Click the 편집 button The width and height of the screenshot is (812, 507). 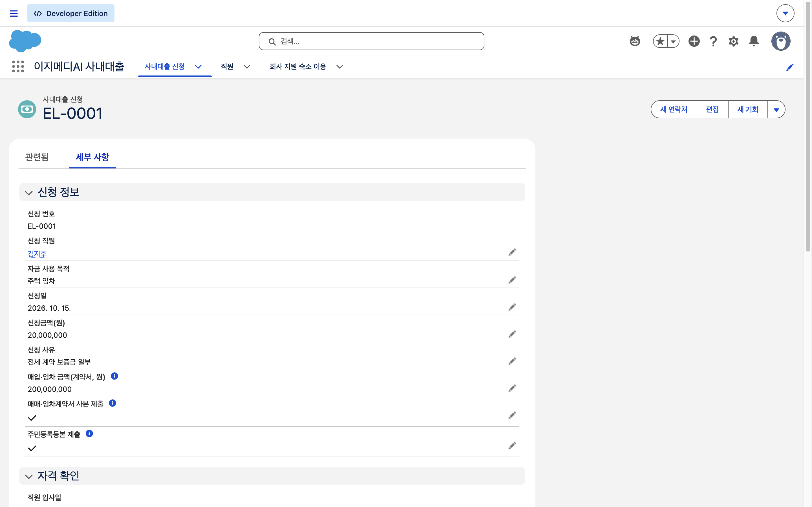pyautogui.click(x=712, y=110)
